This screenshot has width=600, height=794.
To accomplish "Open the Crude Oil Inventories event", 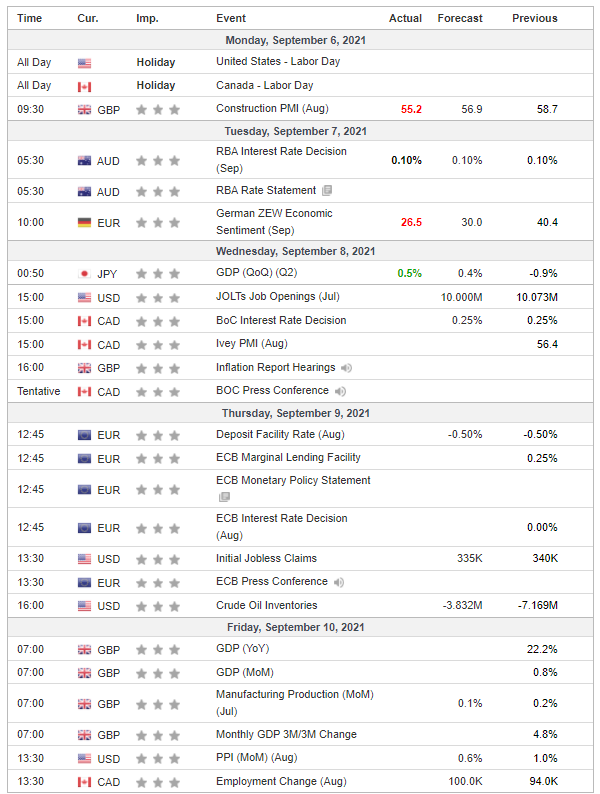I will [x=267, y=605].
